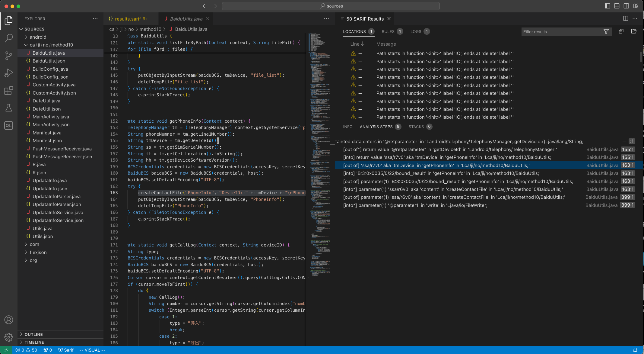The image size is (644, 354).
Task: Open the Extensions view icon
Action: click(9, 91)
